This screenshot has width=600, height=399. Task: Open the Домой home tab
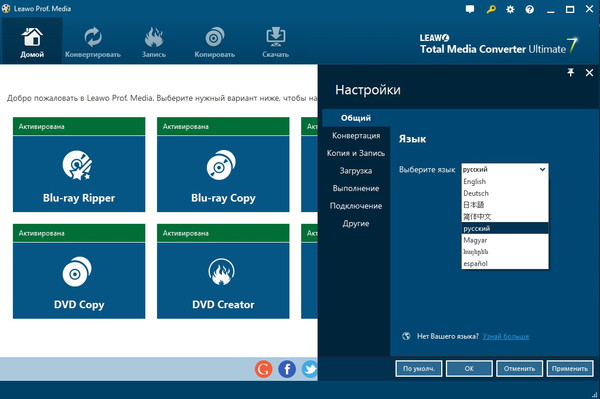(32, 41)
